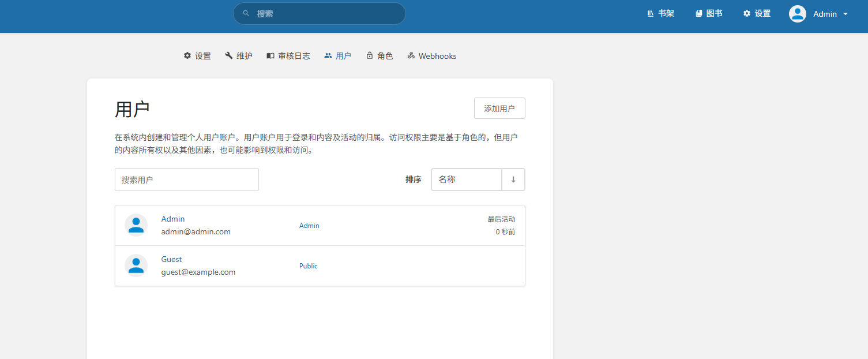Toggle sort direction arrow button
Viewport: 868px width, 359px height.
pos(513,179)
